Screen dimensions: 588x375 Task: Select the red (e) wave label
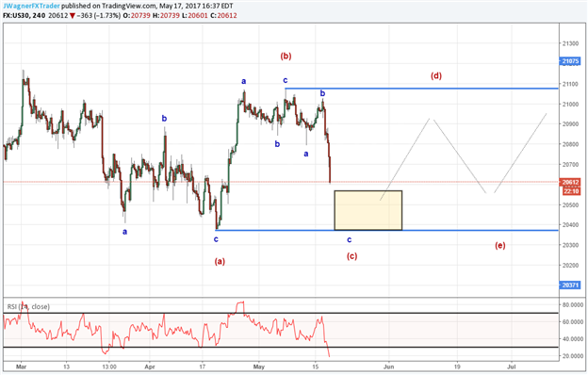[x=499, y=246]
